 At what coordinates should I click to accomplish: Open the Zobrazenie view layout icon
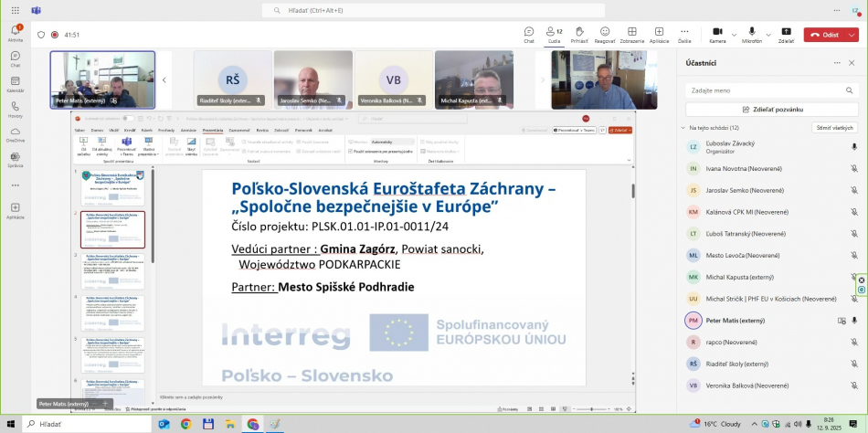tap(631, 34)
